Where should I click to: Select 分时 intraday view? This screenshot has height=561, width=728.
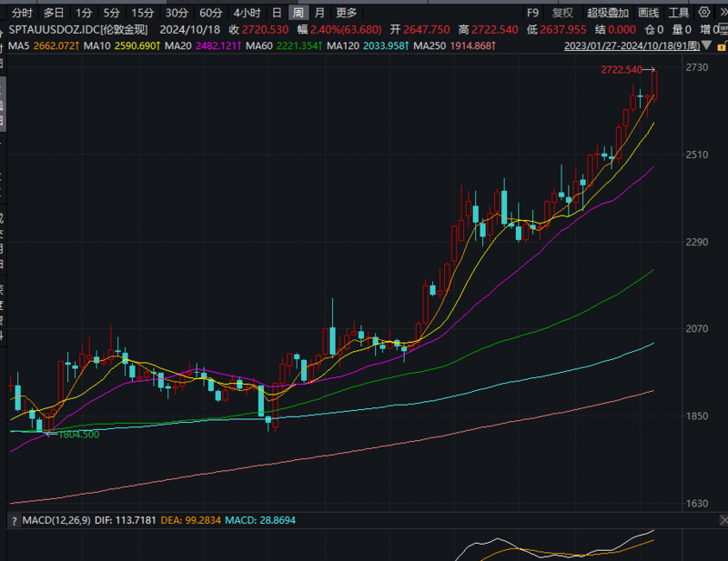click(x=22, y=13)
